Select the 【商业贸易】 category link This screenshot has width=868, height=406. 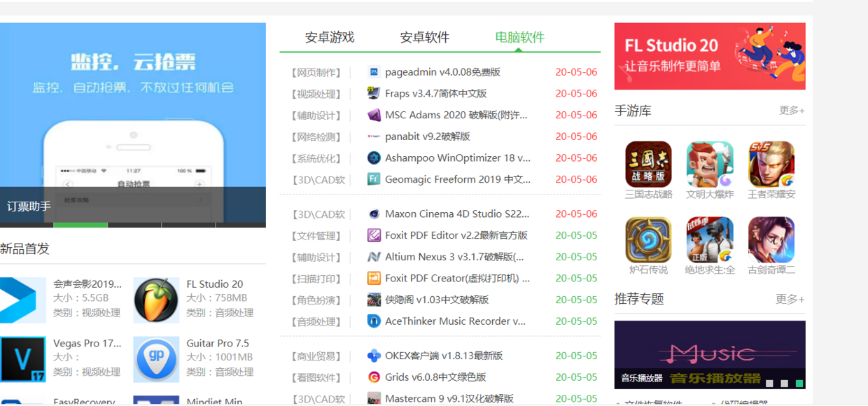click(x=316, y=356)
